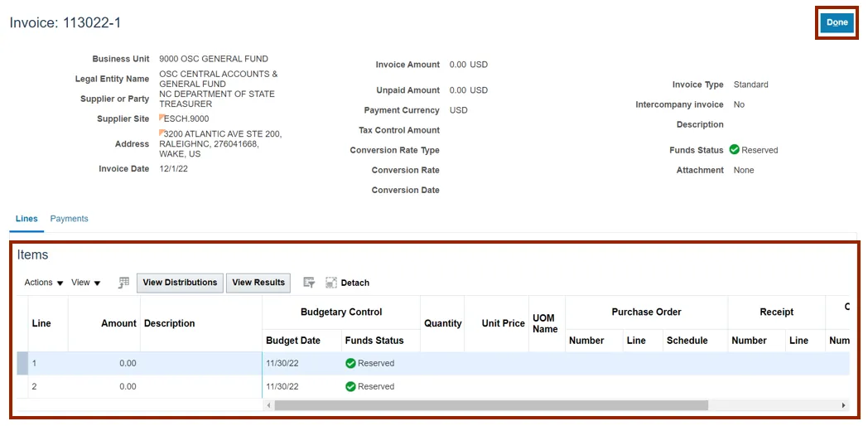The image size is (868, 426).
Task: Click the horizontal scrollbar's left arrow
Action: pos(268,405)
